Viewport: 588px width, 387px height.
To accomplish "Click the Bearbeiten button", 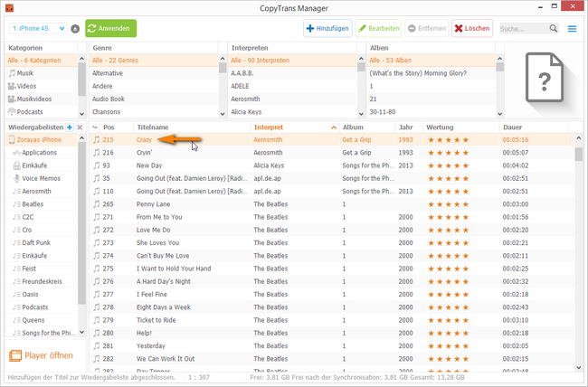I will pos(379,29).
